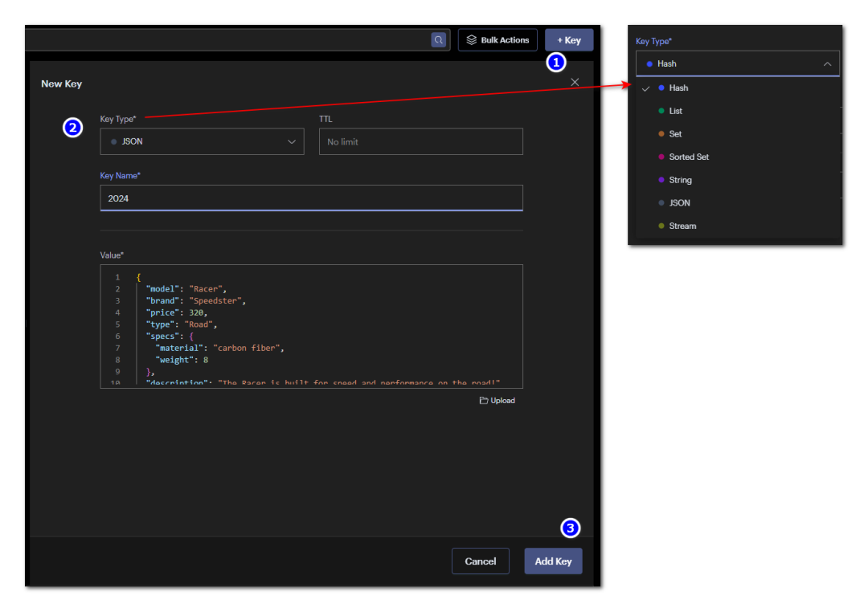This screenshot has height=612, width=868.
Task: Click the Add Key button
Action: click(x=554, y=561)
